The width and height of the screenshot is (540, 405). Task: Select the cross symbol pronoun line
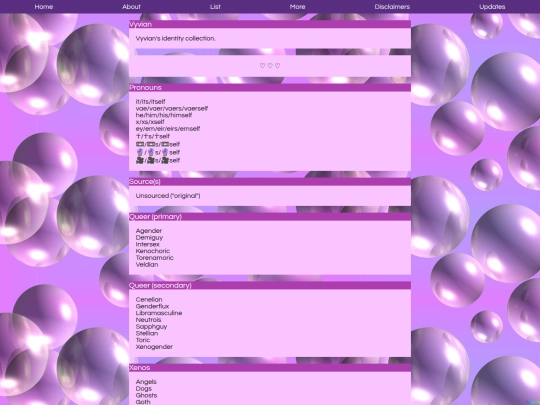(153, 136)
